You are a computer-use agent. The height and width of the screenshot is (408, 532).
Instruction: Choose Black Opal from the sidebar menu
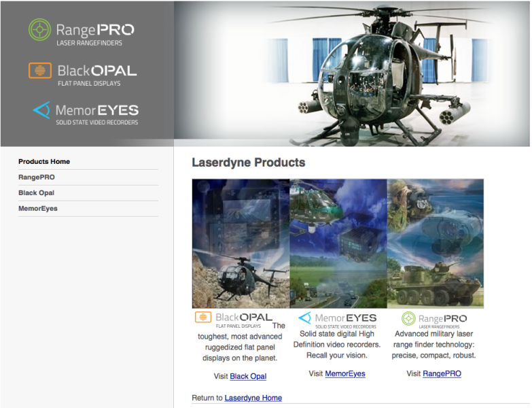(x=37, y=193)
